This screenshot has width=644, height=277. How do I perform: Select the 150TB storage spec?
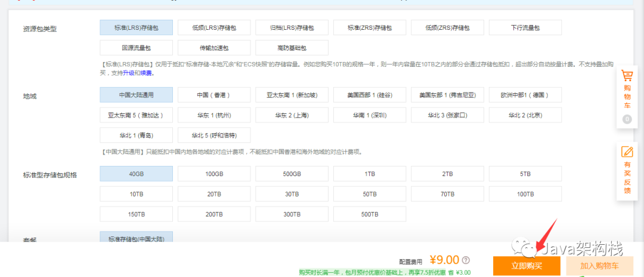[x=136, y=214]
